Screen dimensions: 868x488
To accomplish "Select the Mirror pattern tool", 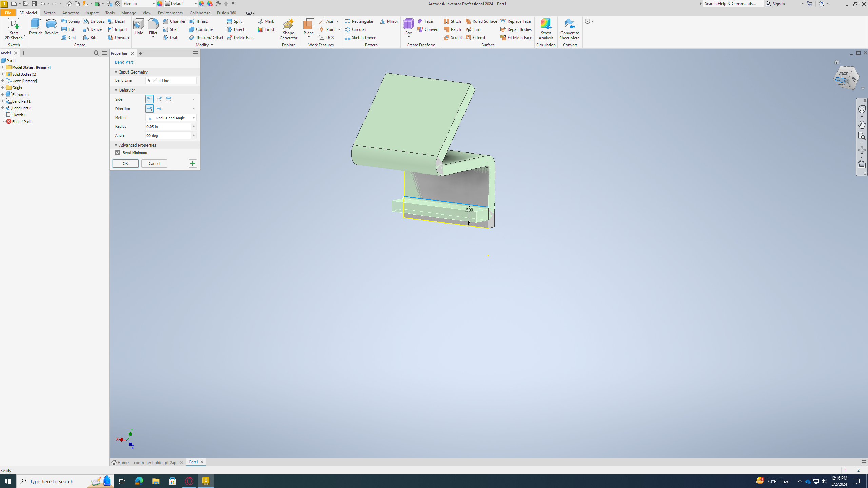I will [x=389, y=21].
